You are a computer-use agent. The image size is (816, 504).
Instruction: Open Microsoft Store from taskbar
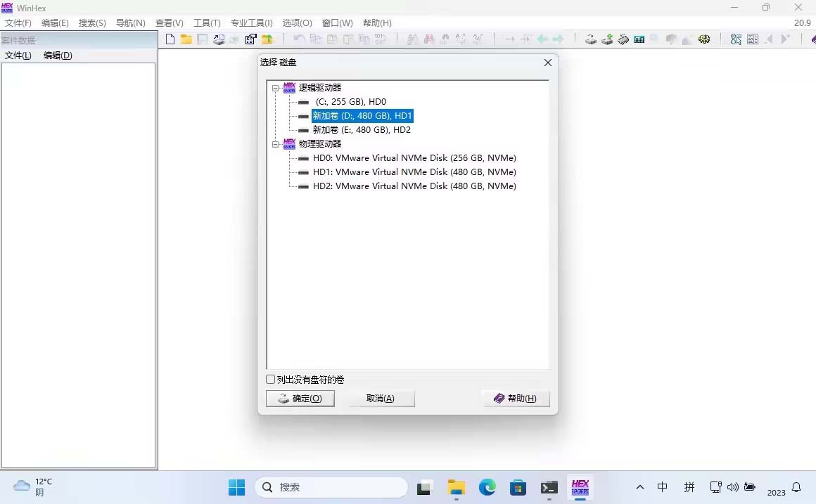[x=518, y=487]
